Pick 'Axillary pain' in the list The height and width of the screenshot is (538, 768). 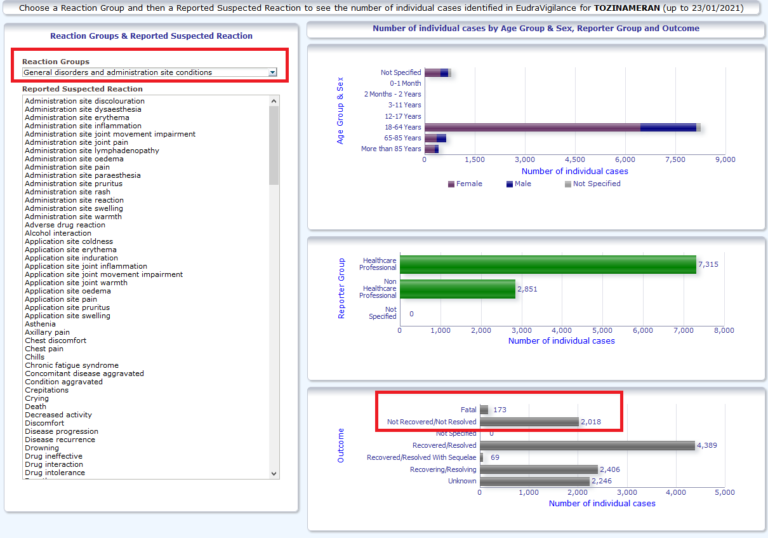[x=47, y=332]
